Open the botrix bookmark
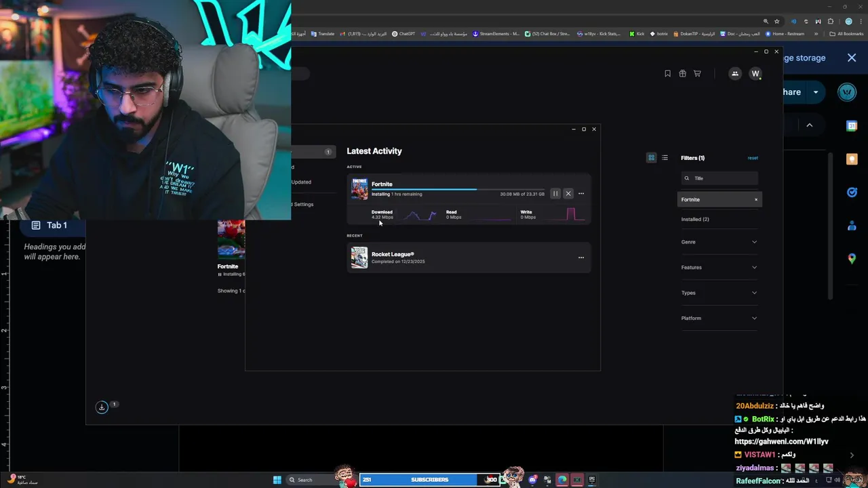Image resolution: width=868 pixels, height=488 pixels. pos(659,33)
